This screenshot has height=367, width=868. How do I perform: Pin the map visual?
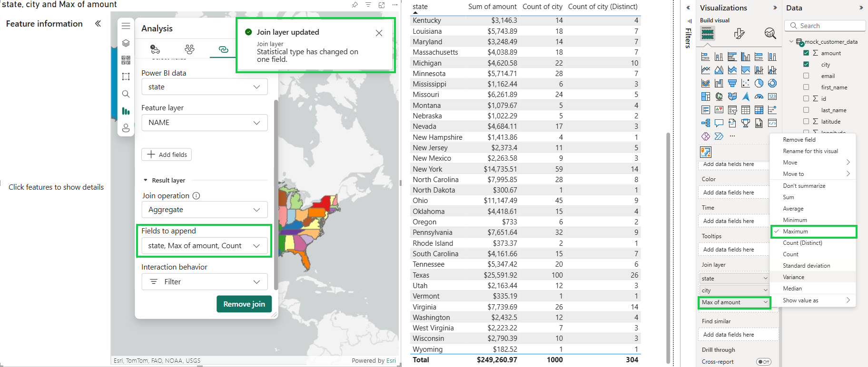tap(355, 5)
